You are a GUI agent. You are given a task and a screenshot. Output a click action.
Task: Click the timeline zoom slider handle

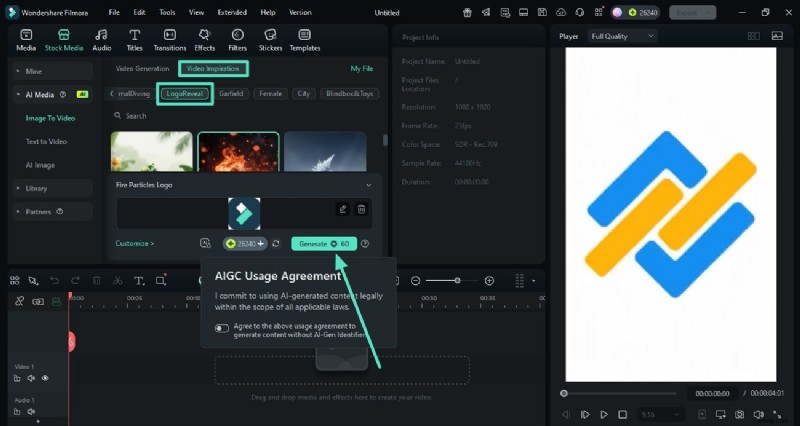coord(458,281)
